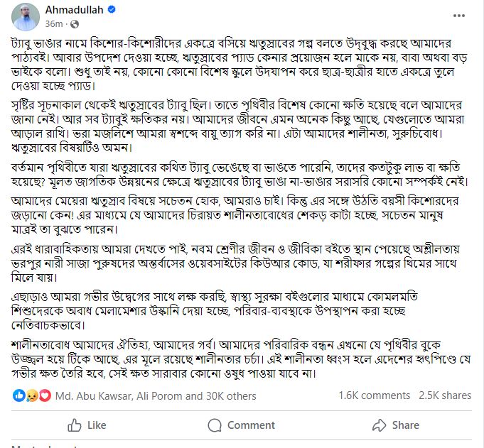Open Ali Porom's profile link
This screenshot has height=448, width=484.
point(157,396)
